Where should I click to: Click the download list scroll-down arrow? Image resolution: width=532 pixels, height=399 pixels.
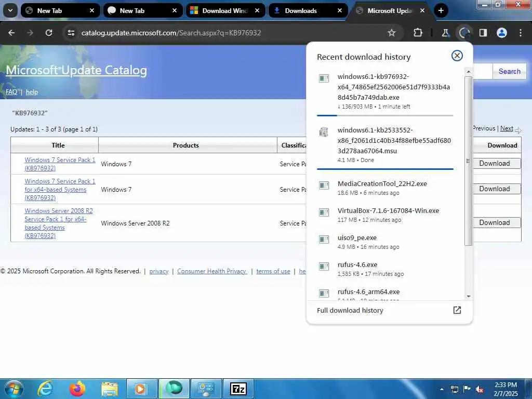[x=468, y=296]
